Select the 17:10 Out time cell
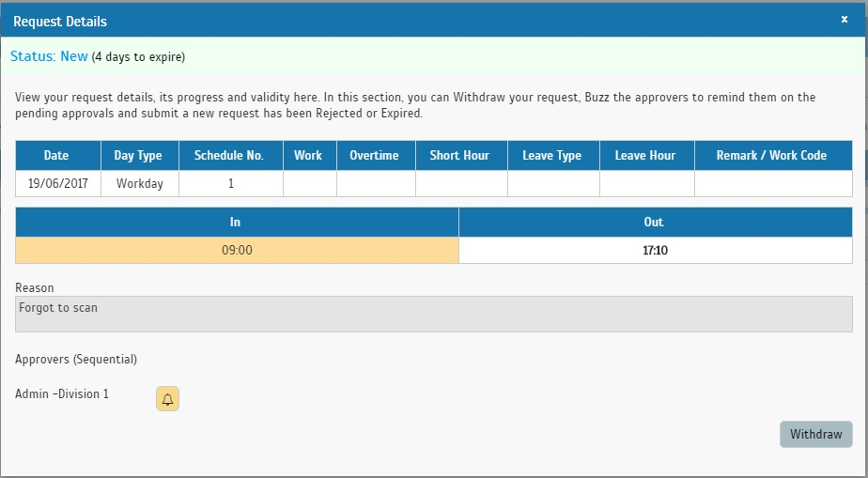The width and height of the screenshot is (868, 478). pos(656,251)
